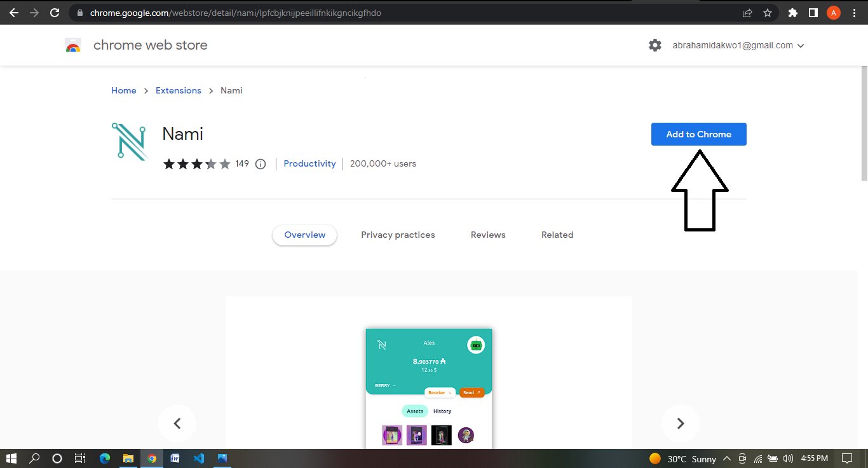Click the 'chrome web store' title text
Image resolution: width=868 pixels, height=468 pixels.
(151, 45)
